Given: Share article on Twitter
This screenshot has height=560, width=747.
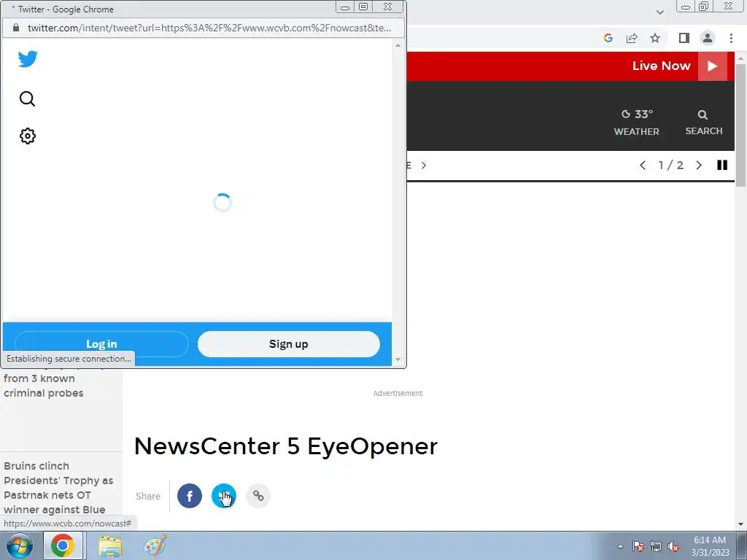Looking at the screenshot, I should [224, 496].
